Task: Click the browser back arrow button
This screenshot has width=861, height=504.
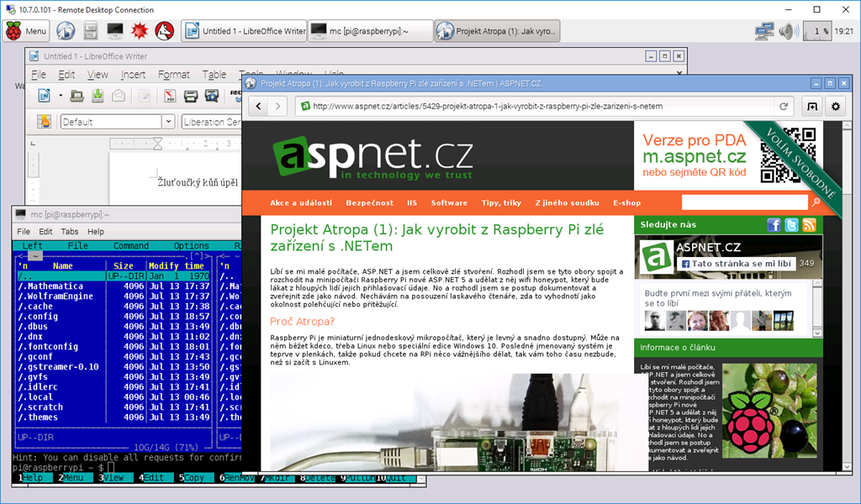Action: (x=256, y=107)
